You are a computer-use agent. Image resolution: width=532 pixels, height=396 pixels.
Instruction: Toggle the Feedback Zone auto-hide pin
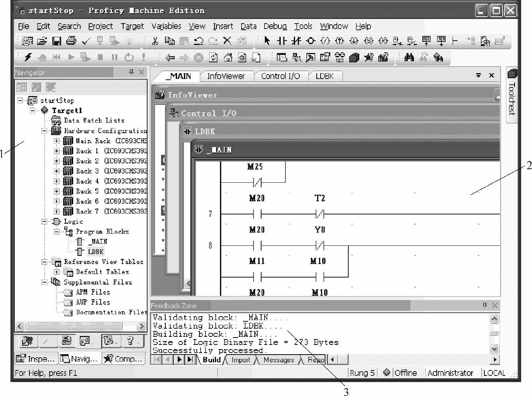pyautogui.click(x=484, y=305)
